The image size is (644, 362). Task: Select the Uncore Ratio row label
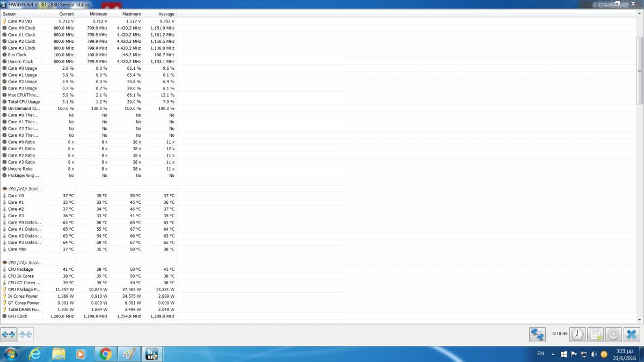coord(20,169)
